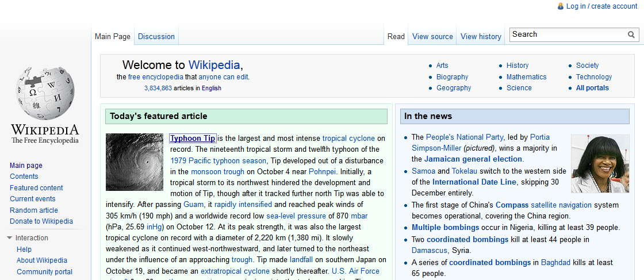The height and width of the screenshot is (280, 644).
Task: Open About Wikipedia sidebar link
Action: [x=42, y=260]
